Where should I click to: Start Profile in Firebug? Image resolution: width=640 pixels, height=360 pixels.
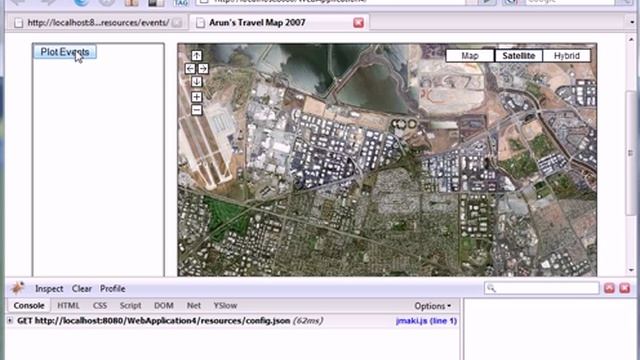[x=113, y=289]
